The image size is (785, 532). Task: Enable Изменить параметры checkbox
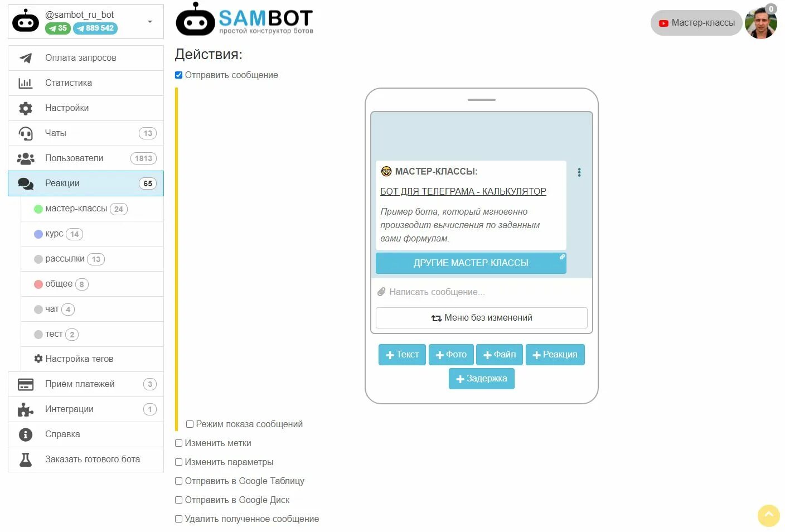tap(179, 462)
